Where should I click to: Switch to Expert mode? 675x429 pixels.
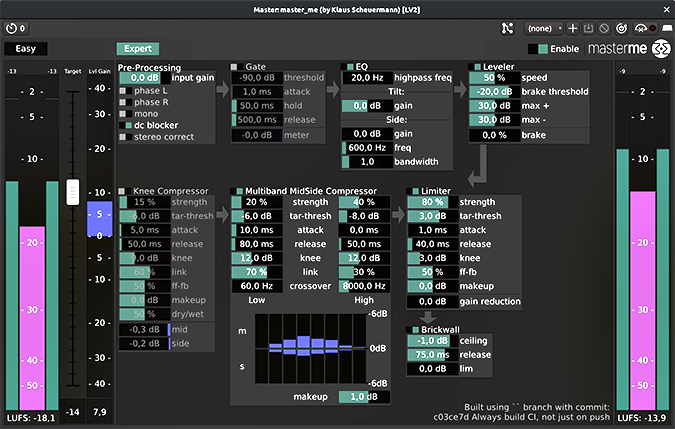click(137, 48)
